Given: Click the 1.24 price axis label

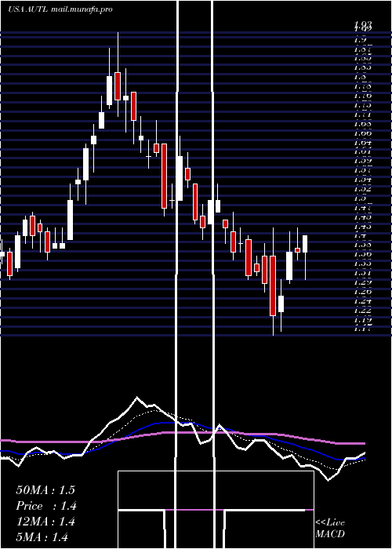Looking at the screenshot, I should [x=363, y=300].
